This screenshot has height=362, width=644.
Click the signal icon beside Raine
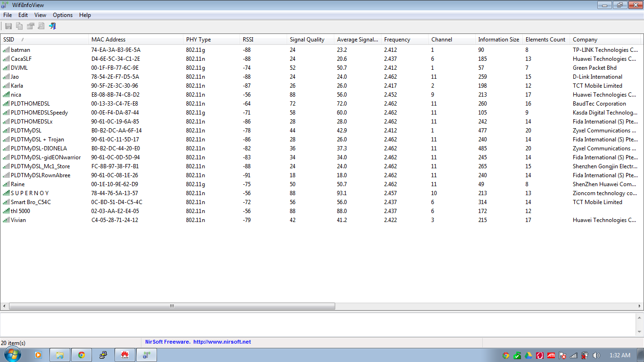[x=6, y=184]
